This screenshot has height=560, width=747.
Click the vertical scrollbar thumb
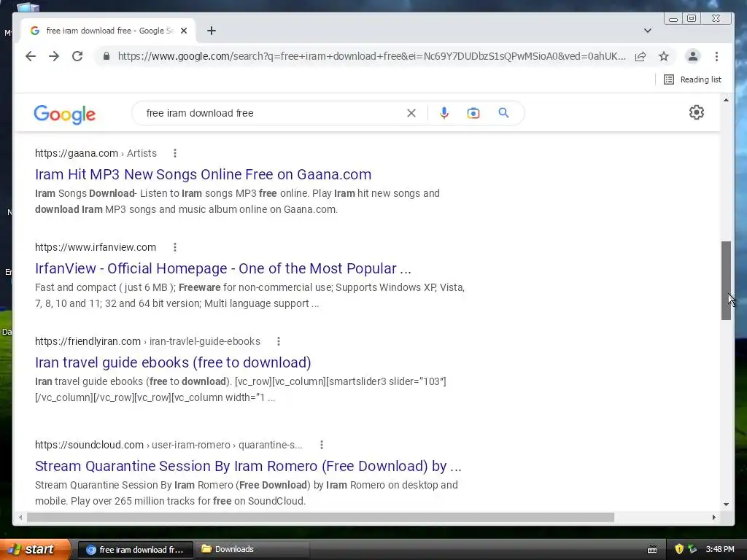(726, 281)
